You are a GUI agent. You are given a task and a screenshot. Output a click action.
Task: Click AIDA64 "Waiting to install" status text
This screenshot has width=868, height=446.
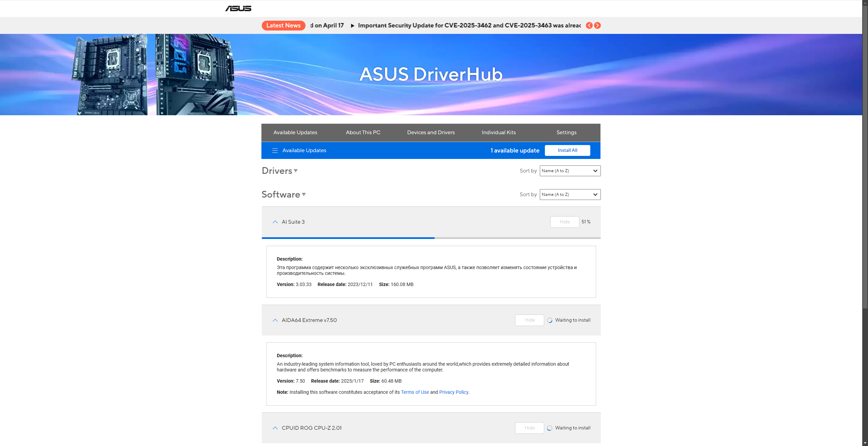point(573,320)
